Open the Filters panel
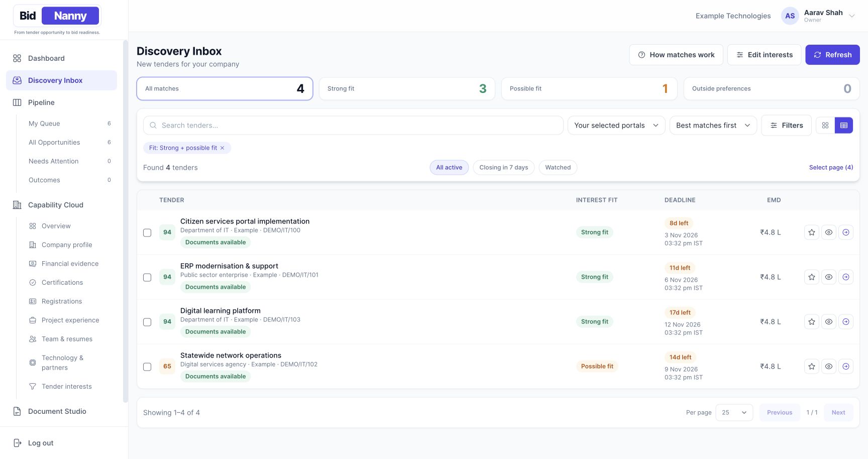 point(786,125)
